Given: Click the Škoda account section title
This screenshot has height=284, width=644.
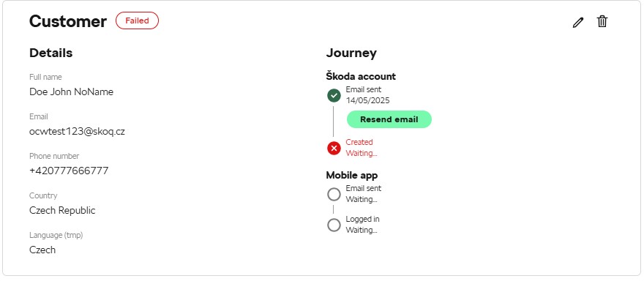Looking at the screenshot, I should pyautogui.click(x=361, y=76).
